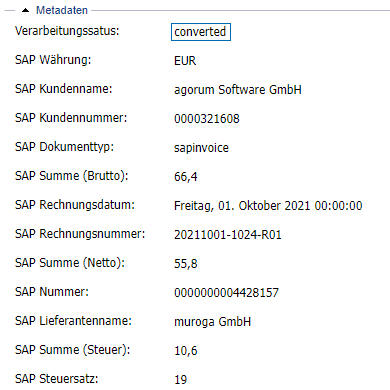390x390 pixels.
Task: Click the SAP Rechnungsnummer label
Action: click(x=80, y=234)
